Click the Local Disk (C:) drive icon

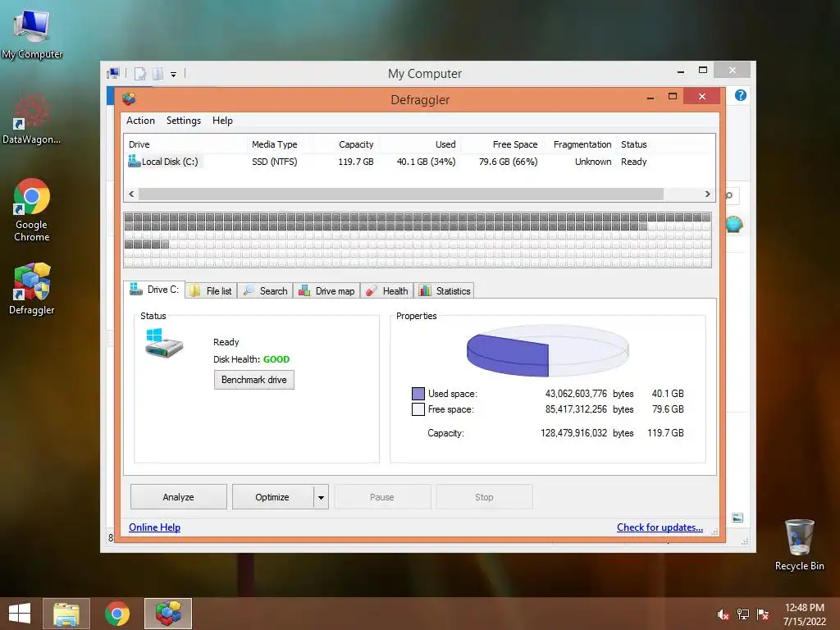[x=134, y=161]
